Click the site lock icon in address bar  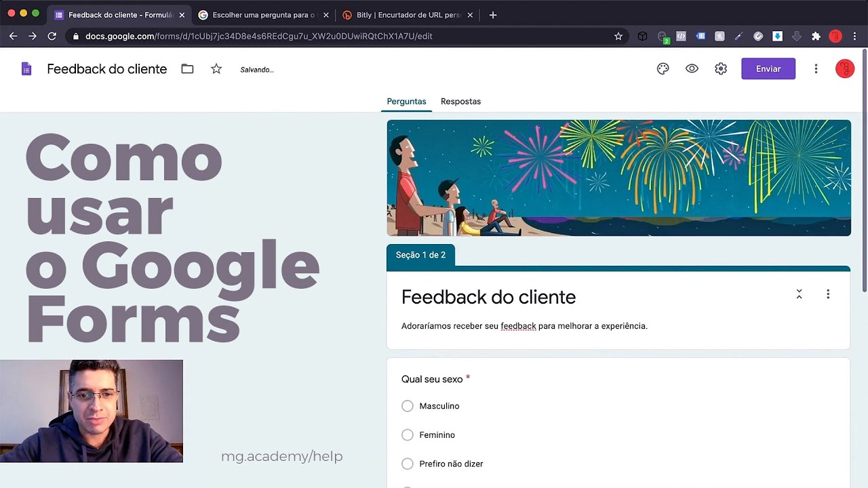[x=76, y=36]
